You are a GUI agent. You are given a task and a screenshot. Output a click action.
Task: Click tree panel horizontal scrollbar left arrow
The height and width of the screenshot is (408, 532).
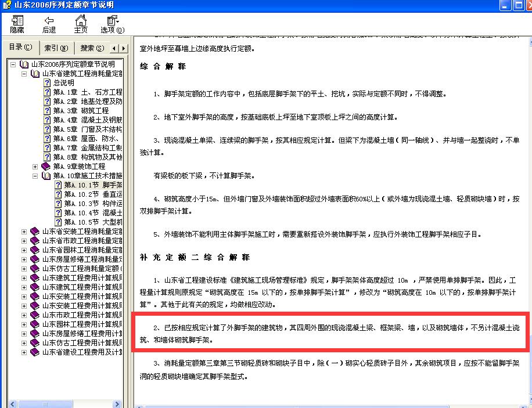[13, 404]
